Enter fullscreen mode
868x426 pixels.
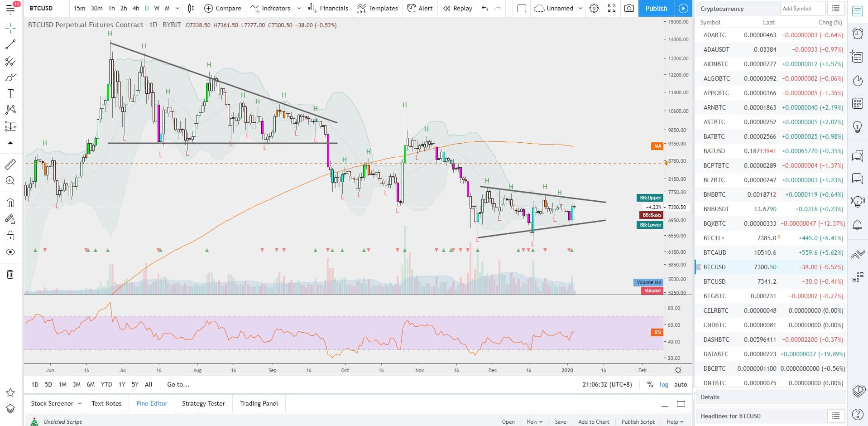pos(612,8)
